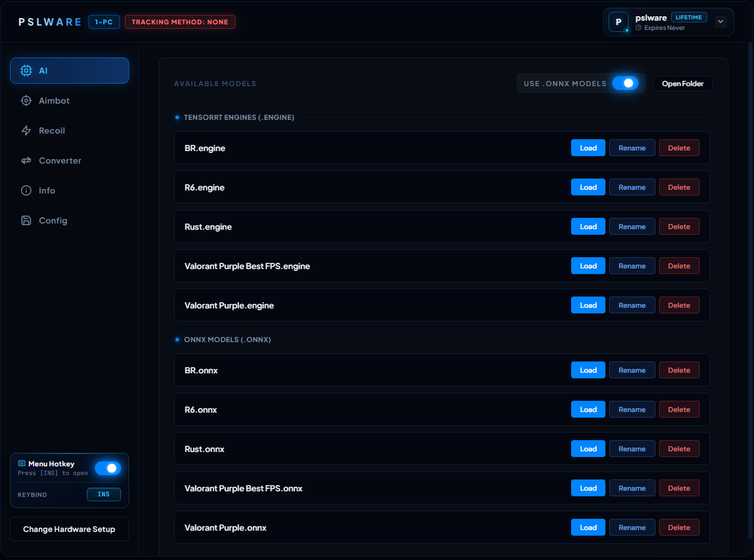Disable the Use .ONNX Models toggle
754x560 pixels.
[x=625, y=83]
